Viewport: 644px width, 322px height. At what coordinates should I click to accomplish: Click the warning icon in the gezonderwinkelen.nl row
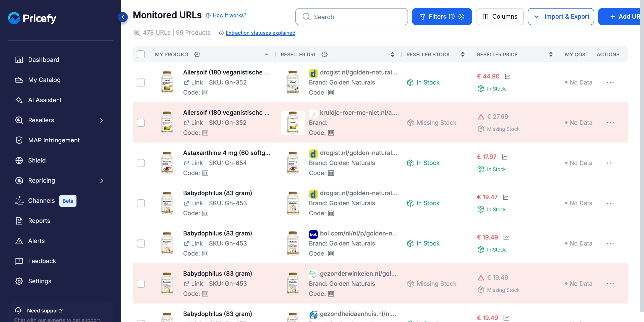click(481, 277)
